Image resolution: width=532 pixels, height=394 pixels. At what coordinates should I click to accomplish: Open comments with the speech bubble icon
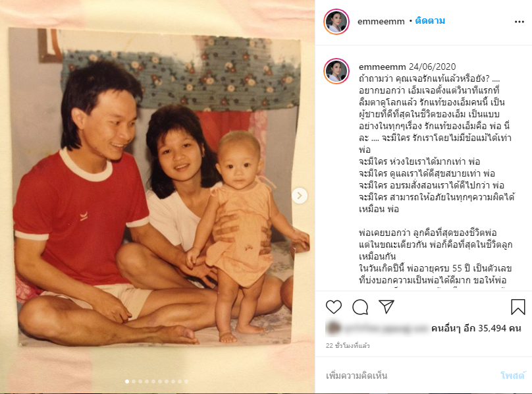(x=360, y=307)
